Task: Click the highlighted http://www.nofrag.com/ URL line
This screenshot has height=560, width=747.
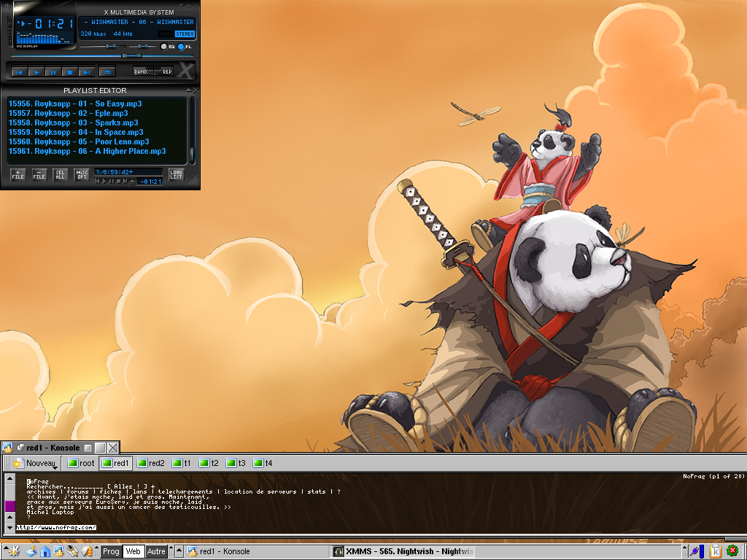Action: click(x=56, y=527)
